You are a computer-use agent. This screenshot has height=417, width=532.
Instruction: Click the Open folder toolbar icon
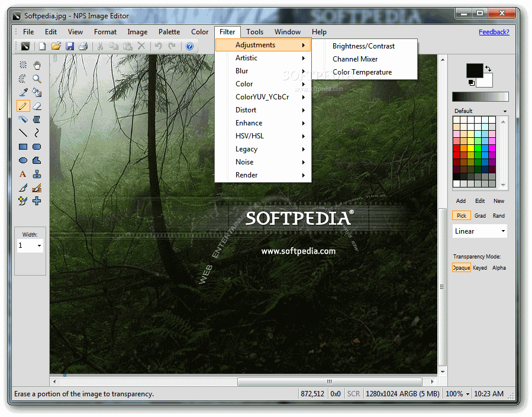click(x=56, y=46)
